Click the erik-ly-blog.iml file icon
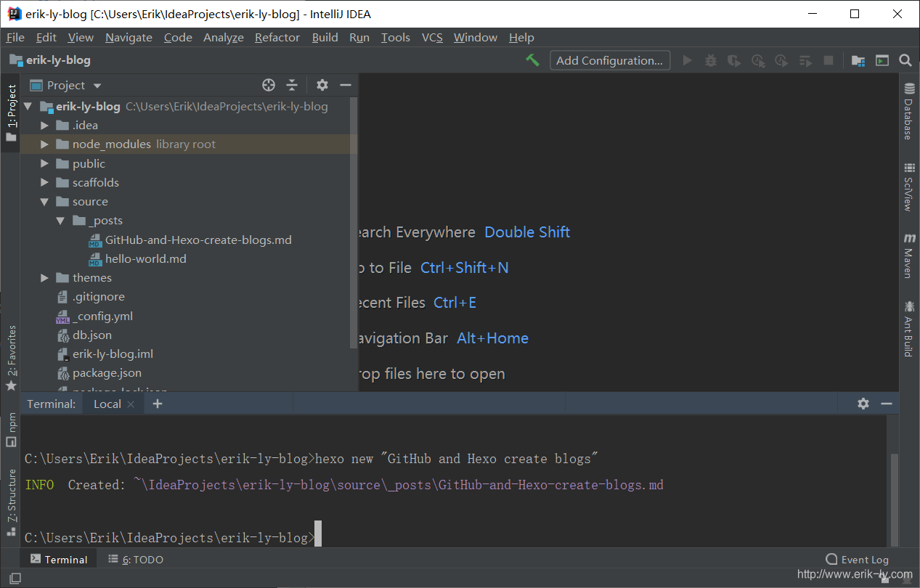This screenshot has height=588, width=920. click(63, 354)
